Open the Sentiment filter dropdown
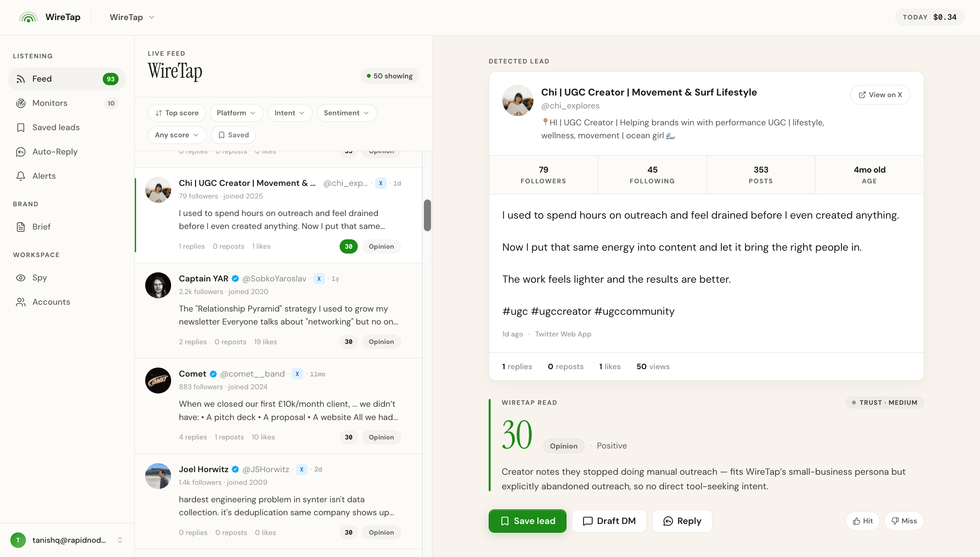The image size is (980, 557). [x=346, y=113]
